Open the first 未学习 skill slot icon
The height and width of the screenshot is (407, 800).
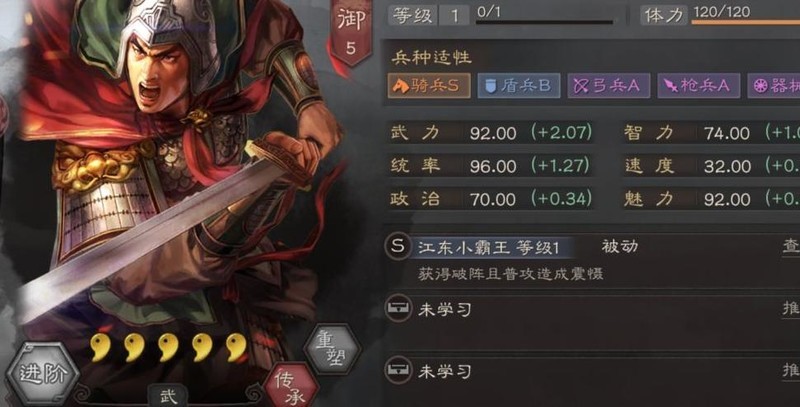click(x=398, y=309)
